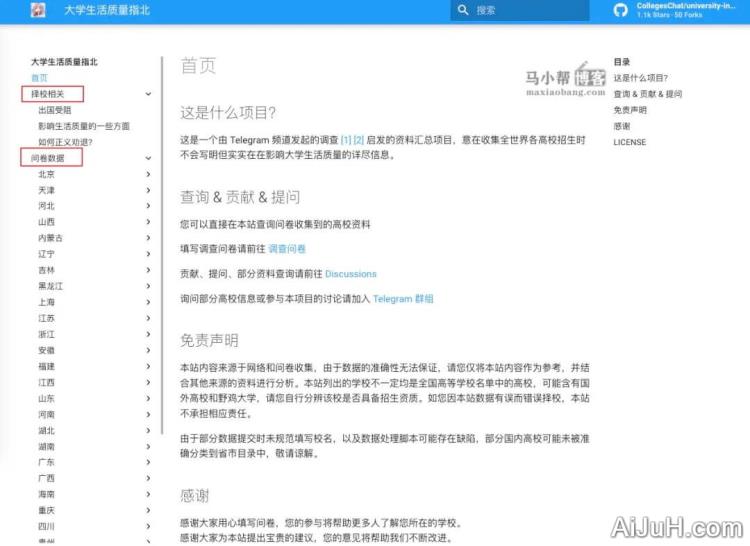This screenshot has height=546, width=750.
Task: Click reference link [1] in intro
Action: 346,140
